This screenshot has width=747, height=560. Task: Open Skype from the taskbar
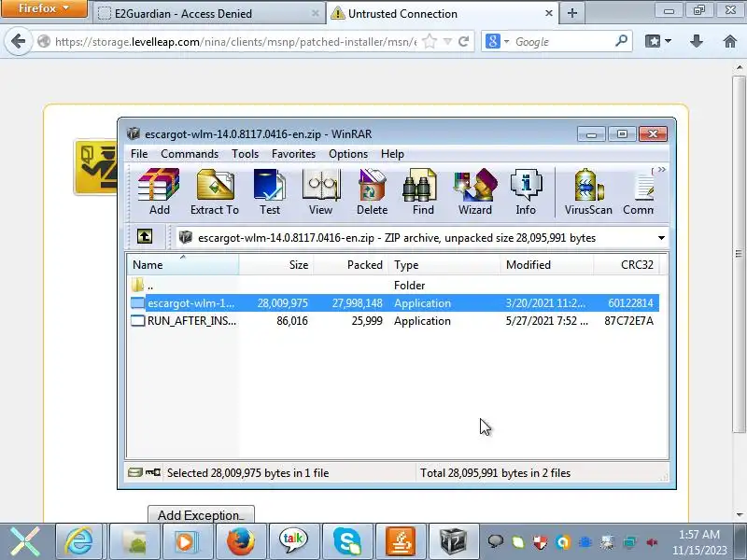pos(346,541)
